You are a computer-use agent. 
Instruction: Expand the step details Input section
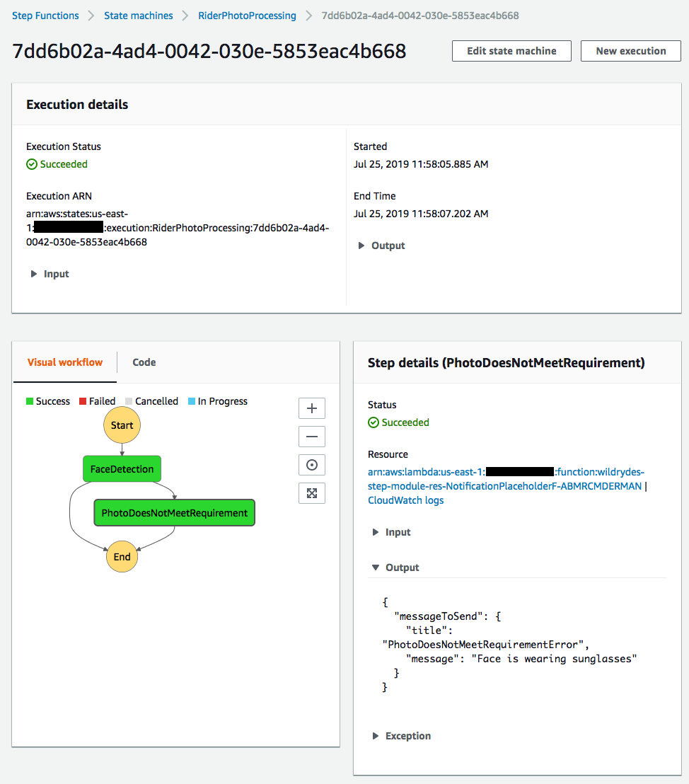391,532
